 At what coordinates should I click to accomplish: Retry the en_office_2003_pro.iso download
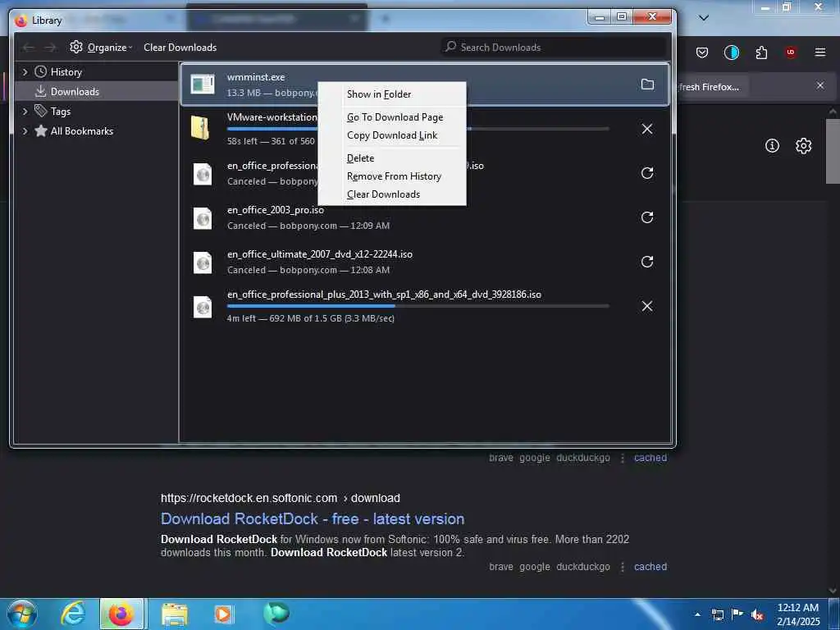pyautogui.click(x=647, y=217)
